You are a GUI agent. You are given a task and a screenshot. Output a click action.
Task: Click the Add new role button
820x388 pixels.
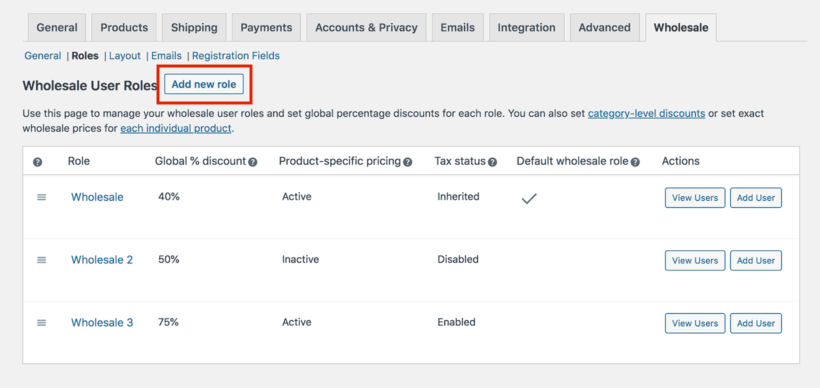pos(204,84)
